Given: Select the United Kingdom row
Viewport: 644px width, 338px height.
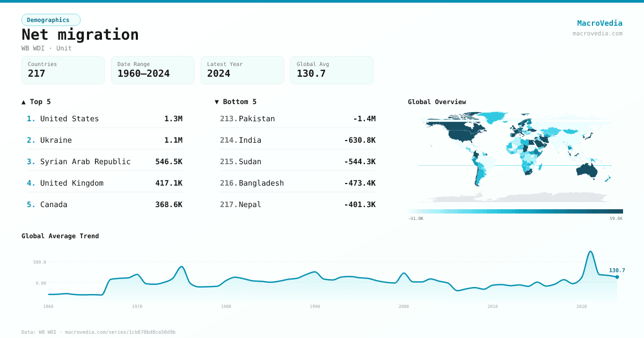Looking at the screenshot, I should tap(105, 183).
